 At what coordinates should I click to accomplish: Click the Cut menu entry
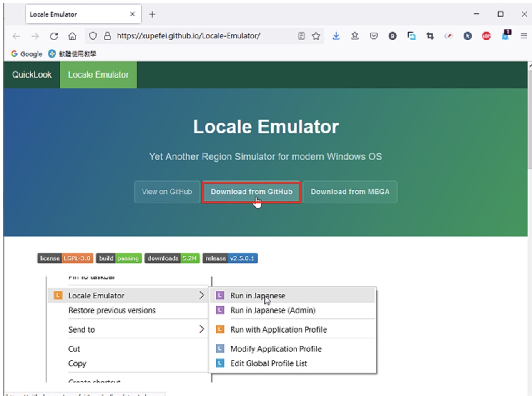(74, 349)
